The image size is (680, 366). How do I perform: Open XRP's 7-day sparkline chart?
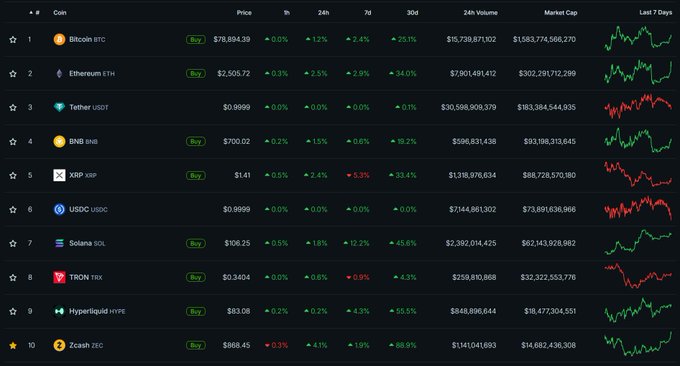(x=638, y=174)
